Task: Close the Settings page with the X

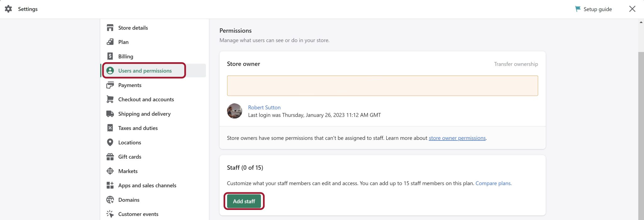Action: tap(632, 9)
